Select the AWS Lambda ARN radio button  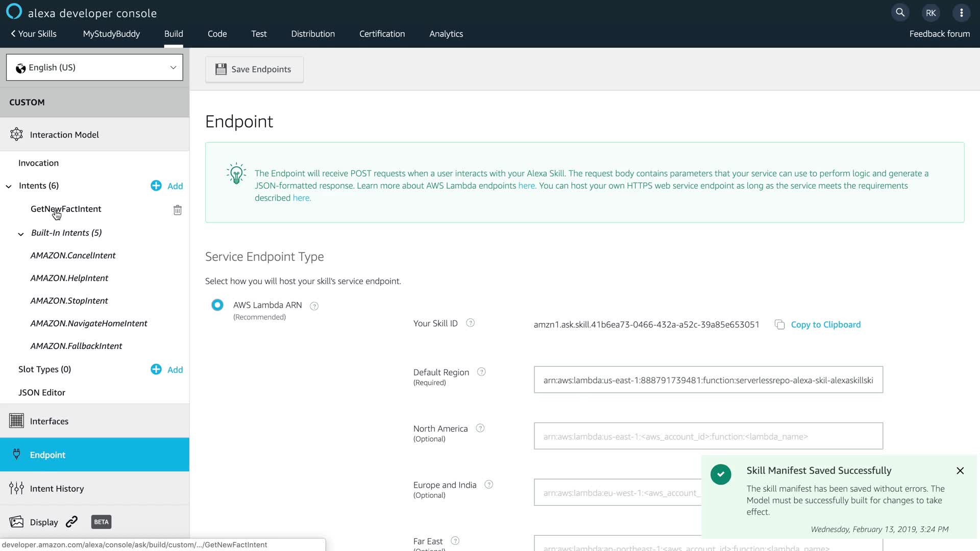point(217,305)
